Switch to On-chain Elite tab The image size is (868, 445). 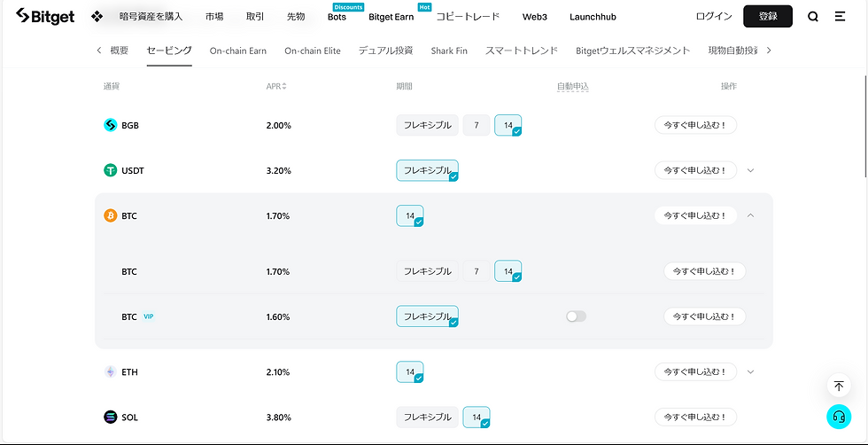click(x=313, y=51)
